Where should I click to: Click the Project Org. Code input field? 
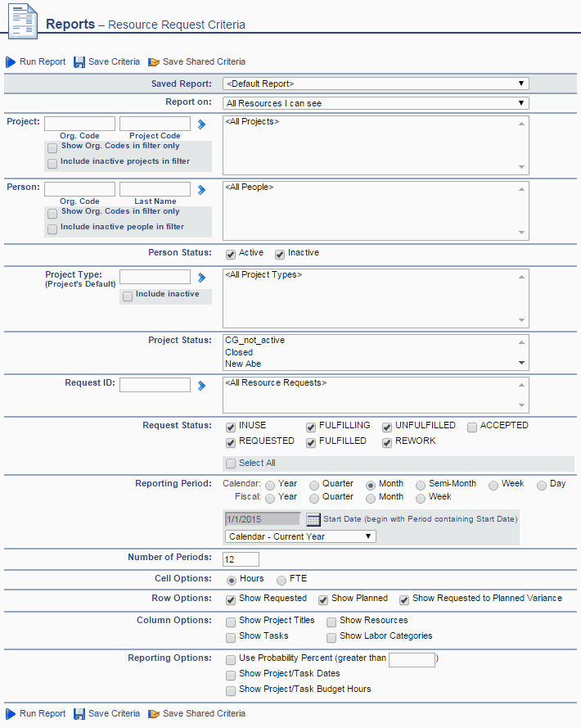pos(80,124)
